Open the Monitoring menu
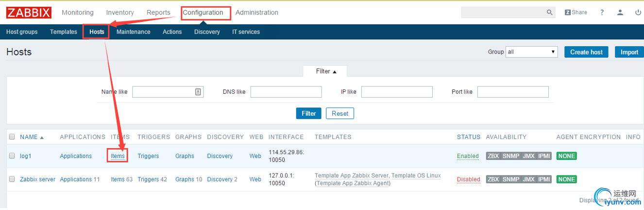Screen dimensions: 644x210 click(x=78, y=13)
